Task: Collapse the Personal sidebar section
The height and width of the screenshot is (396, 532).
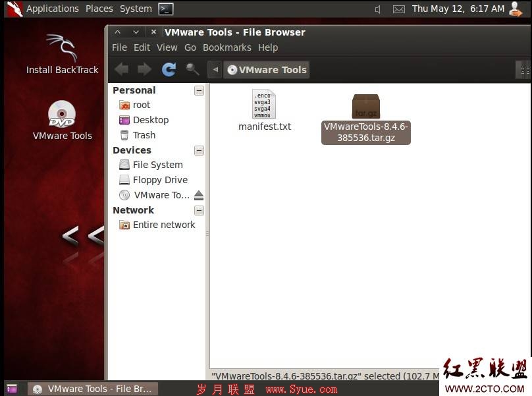Action: 199,91
